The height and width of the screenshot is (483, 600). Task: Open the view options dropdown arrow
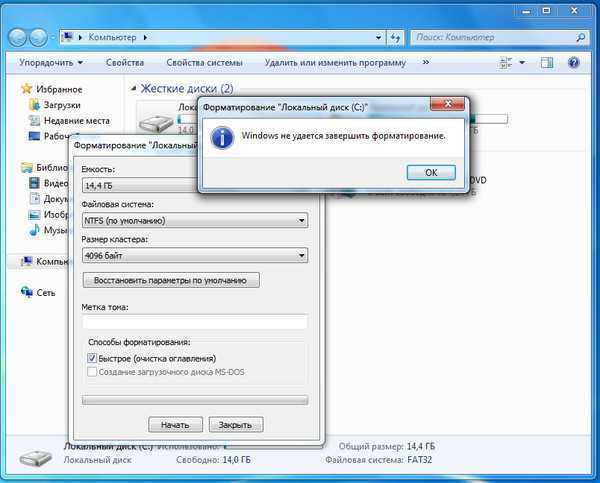522,62
